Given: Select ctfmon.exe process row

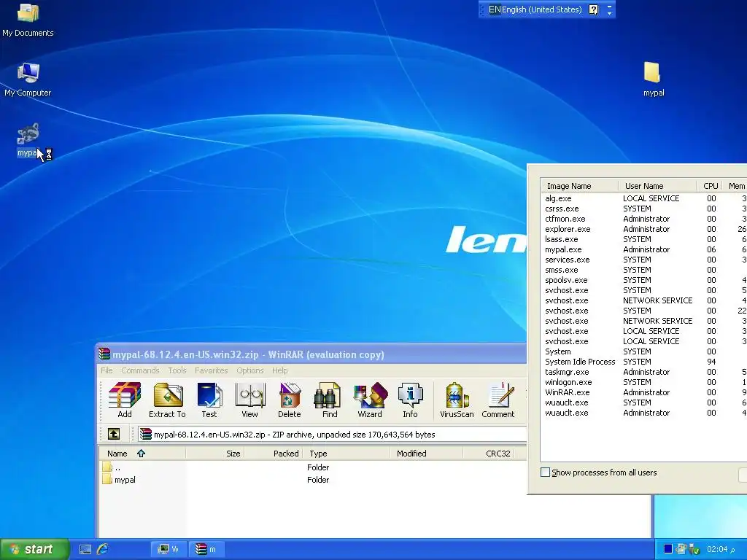Looking at the screenshot, I should click(644, 219).
